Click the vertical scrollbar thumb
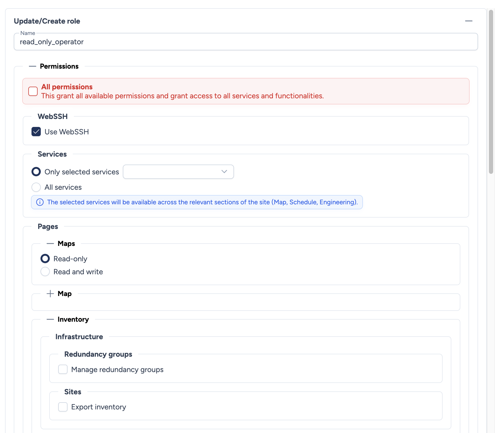Viewport: 504px width, 433px height. tap(491, 92)
